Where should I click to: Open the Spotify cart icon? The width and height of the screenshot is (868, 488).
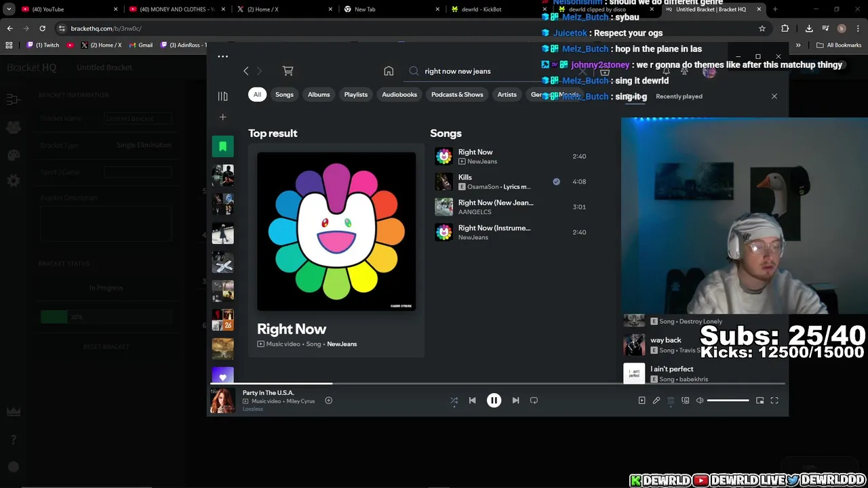(x=288, y=70)
